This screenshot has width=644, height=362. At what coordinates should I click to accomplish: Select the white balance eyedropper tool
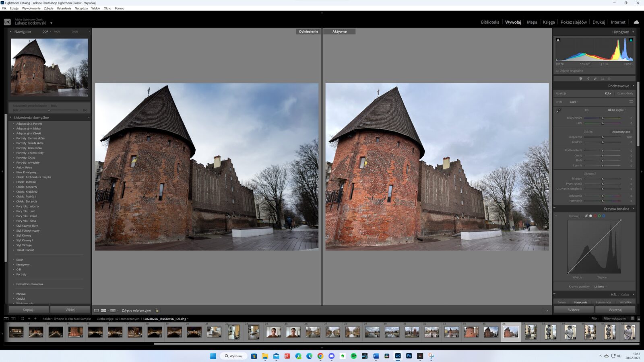pyautogui.click(x=559, y=110)
